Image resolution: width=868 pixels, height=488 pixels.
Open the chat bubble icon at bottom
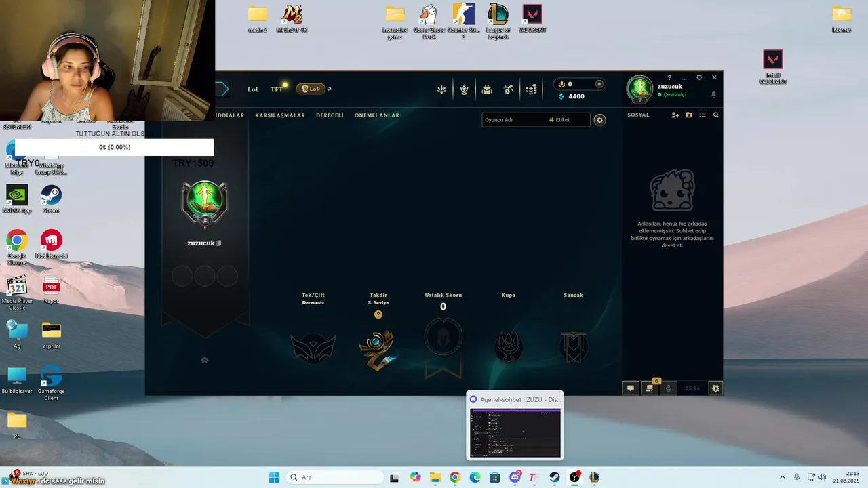tap(630, 388)
